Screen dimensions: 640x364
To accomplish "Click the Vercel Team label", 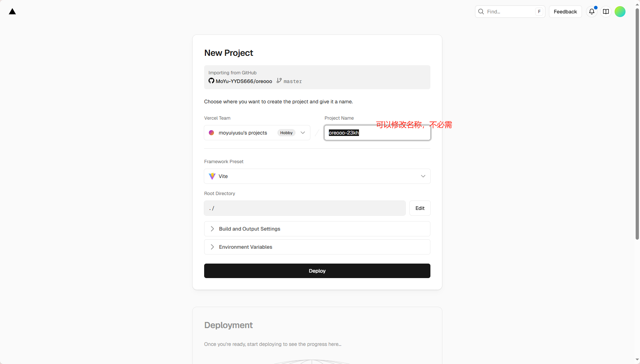I will click(x=217, y=118).
